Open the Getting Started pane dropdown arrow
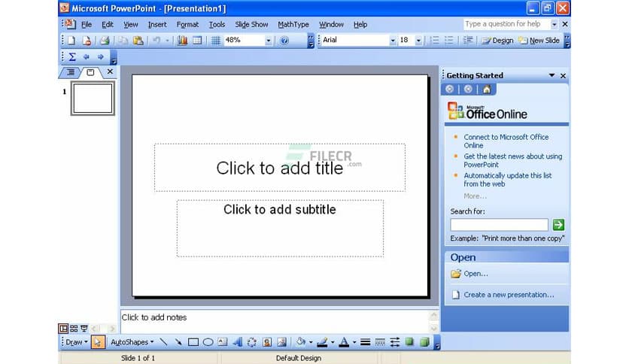Viewport: 629px width, 364px height. pyautogui.click(x=552, y=75)
